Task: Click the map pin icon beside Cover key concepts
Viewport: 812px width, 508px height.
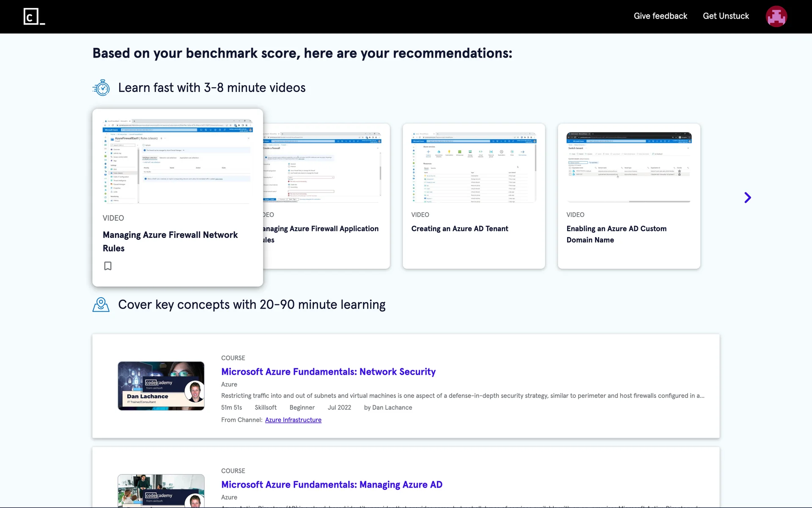Action: [101, 304]
